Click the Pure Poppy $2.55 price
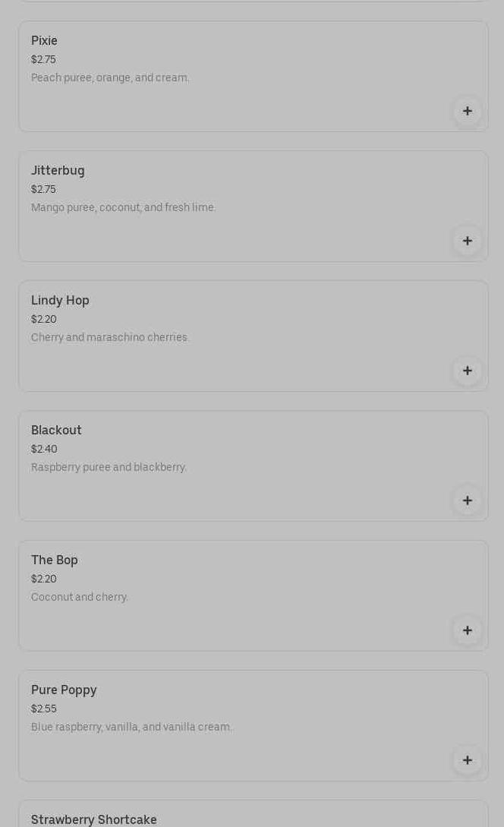 pos(44,709)
